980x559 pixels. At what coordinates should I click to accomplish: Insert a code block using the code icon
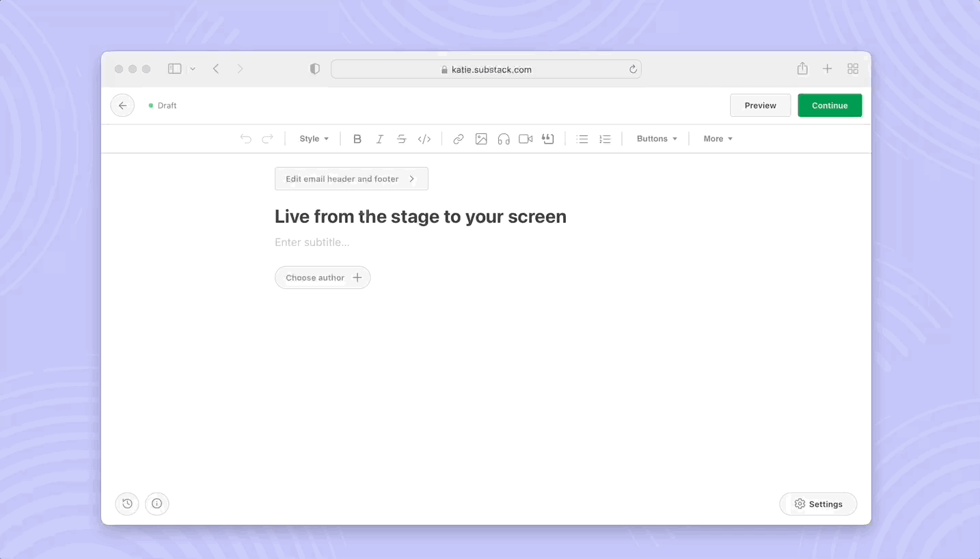click(x=424, y=139)
